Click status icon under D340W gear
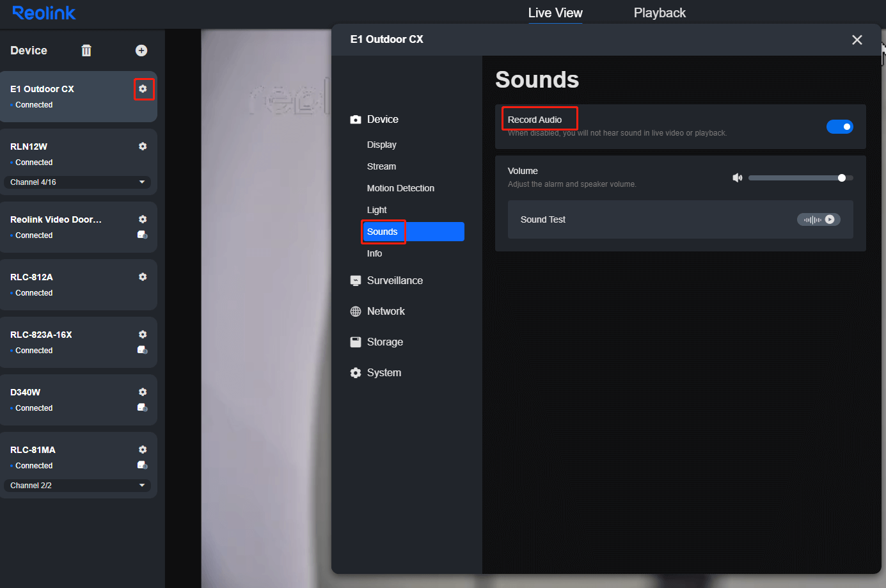Image resolution: width=886 pixels, height=588 pixels. 143,408
